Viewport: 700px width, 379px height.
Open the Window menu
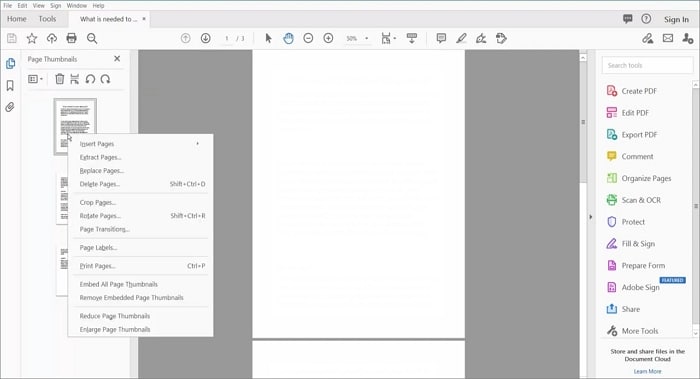[x=77, y=5]
